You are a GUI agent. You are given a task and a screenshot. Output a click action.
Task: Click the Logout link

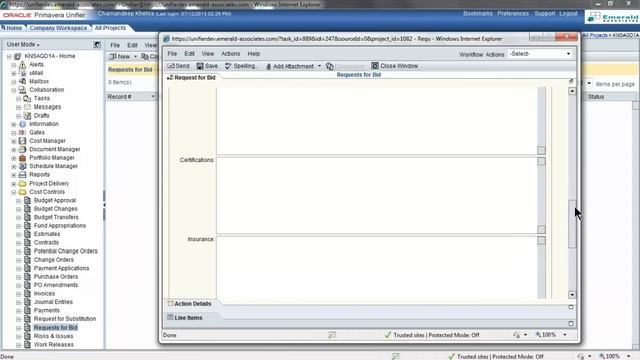568,13
